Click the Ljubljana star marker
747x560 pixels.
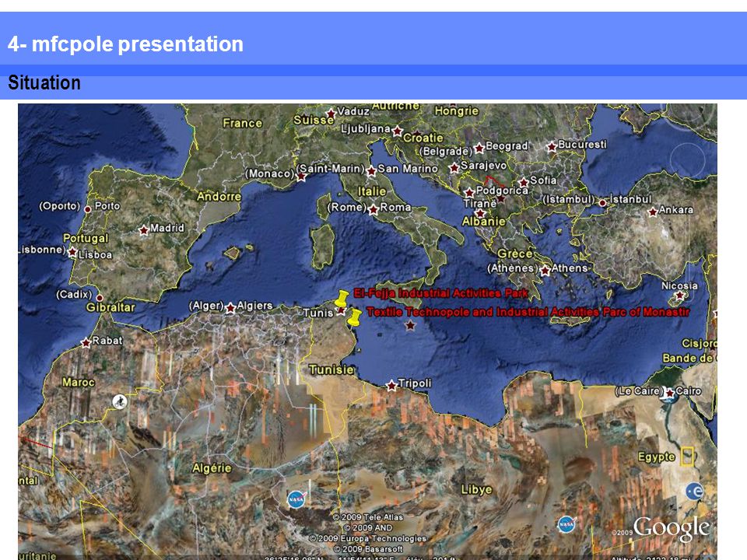pyautogui.click(x=398, y=131)
